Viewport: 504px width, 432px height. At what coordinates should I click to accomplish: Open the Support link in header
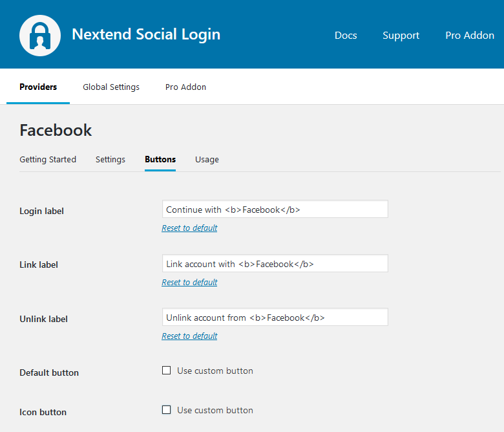[401, 36]
